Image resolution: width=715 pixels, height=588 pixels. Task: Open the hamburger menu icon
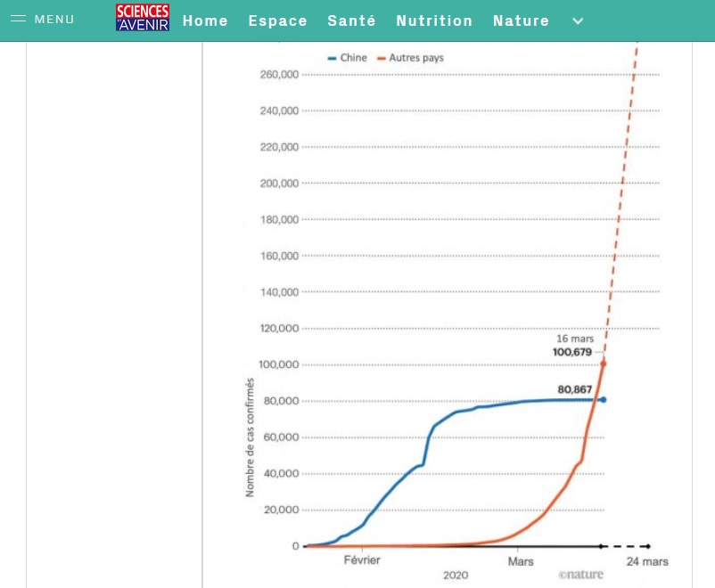18,19
